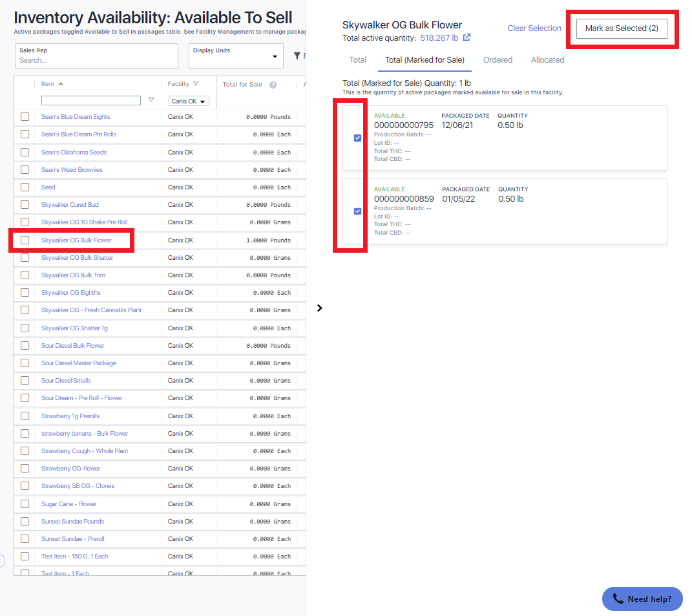Open the Canix OK facility filter dropdown
692x616 pixels.
[189, 101]
